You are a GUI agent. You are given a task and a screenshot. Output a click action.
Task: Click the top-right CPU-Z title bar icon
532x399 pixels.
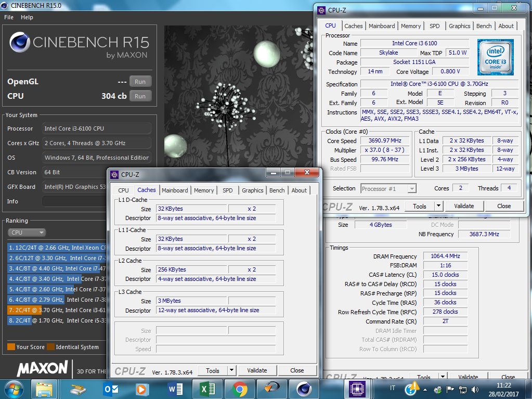click(321, 10)
